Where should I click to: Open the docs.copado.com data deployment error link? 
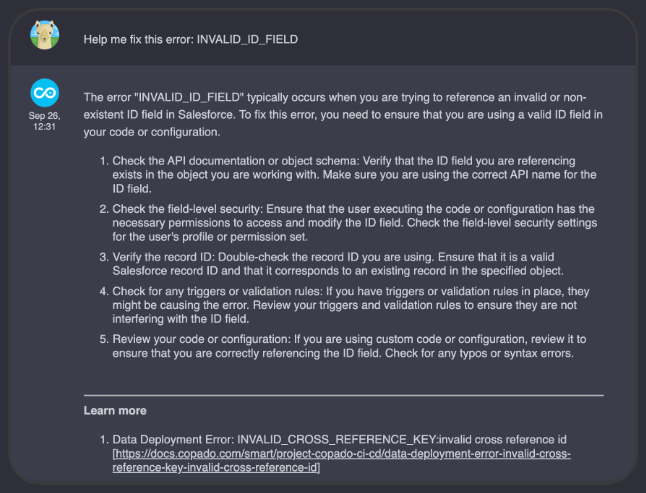click(x=342, y=460)
